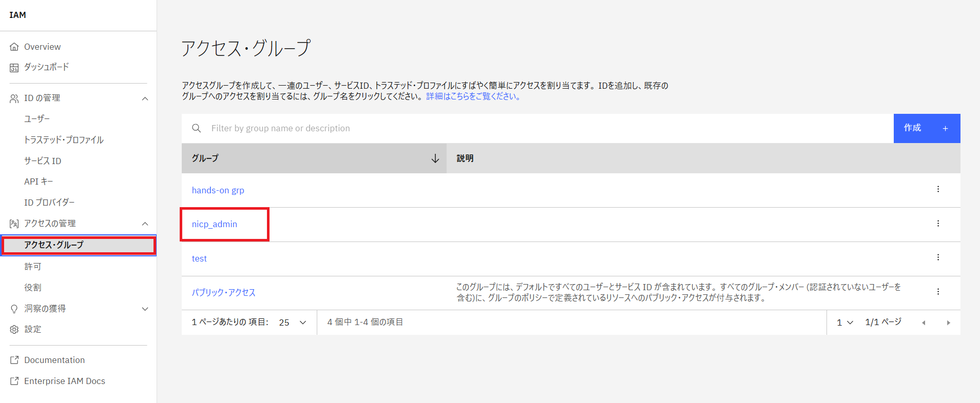
Task: Expand the 洞察の獲得 section
Action: click(145, 309)
